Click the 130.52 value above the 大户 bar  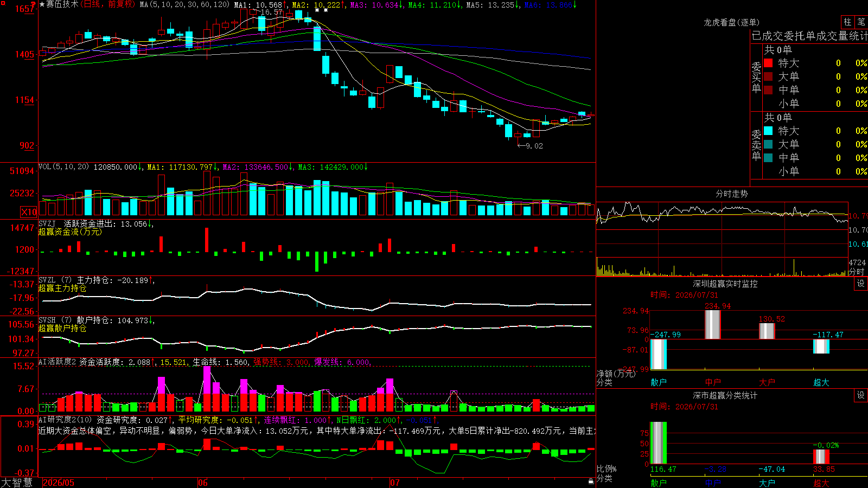point(772,319)
